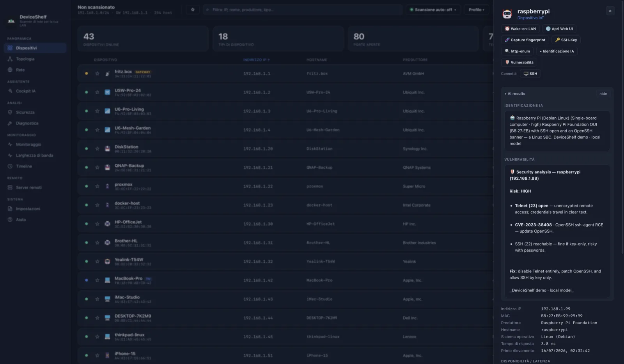Select the 80 Porte aperte card

pyautogui.click(x=413, y=39)
